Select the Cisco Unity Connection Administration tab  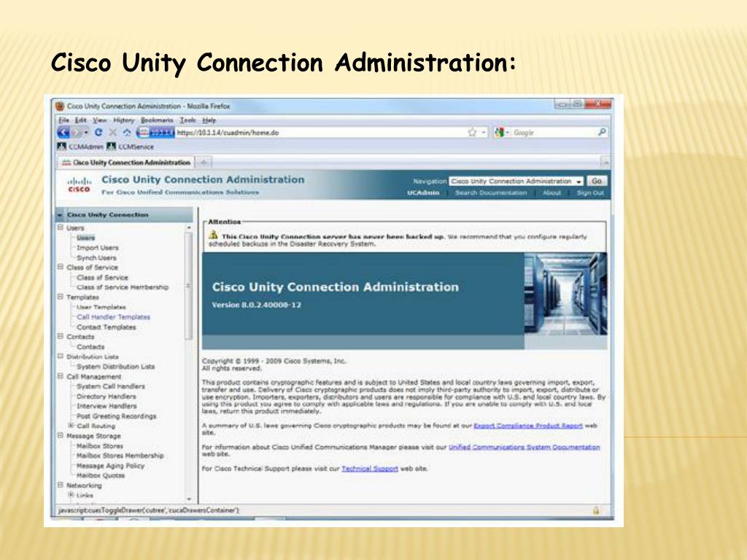tap(125, 163)
